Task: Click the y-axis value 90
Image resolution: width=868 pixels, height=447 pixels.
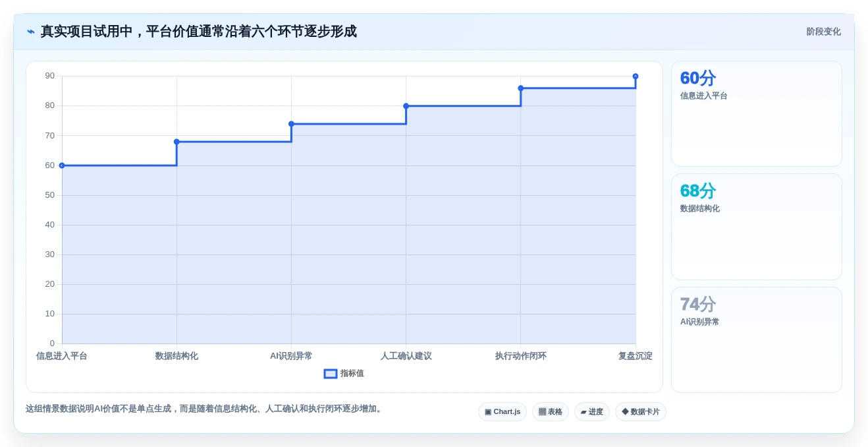Action: point(50,76)
